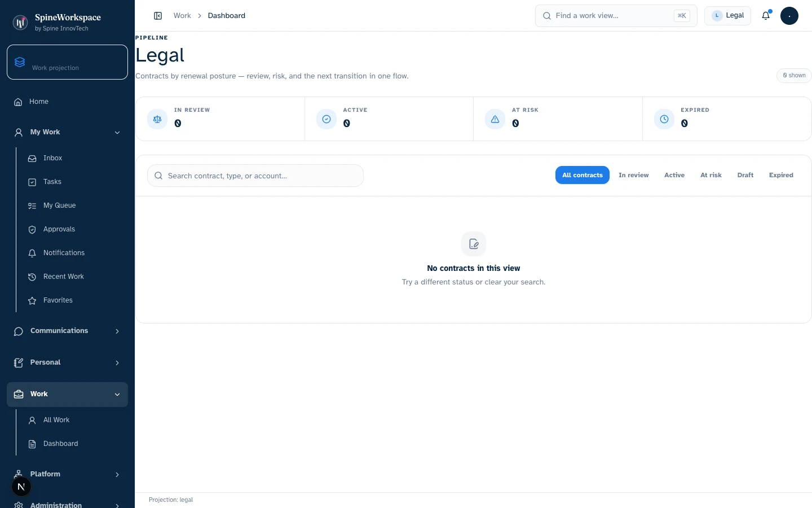Image resolution: width=812 pixels, height=508 pixels.
Task: Switch to the Expired tab
Action: [x=781, y=175]
